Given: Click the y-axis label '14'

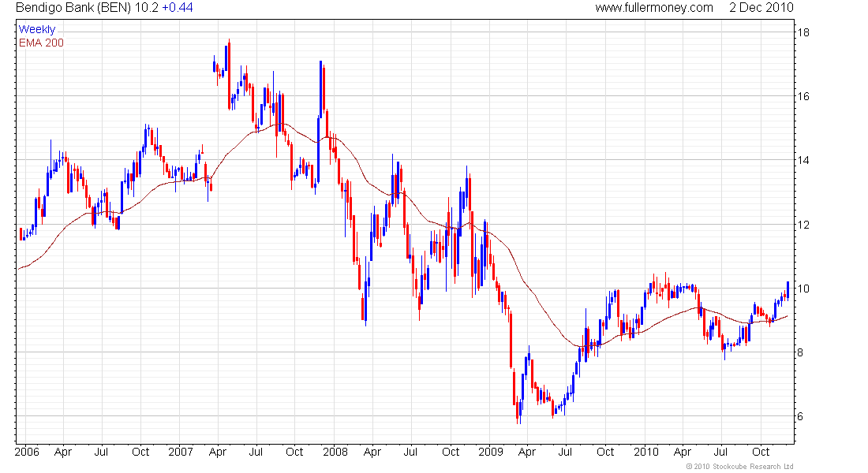Looking at the screenshot, I should pos(803,161).
